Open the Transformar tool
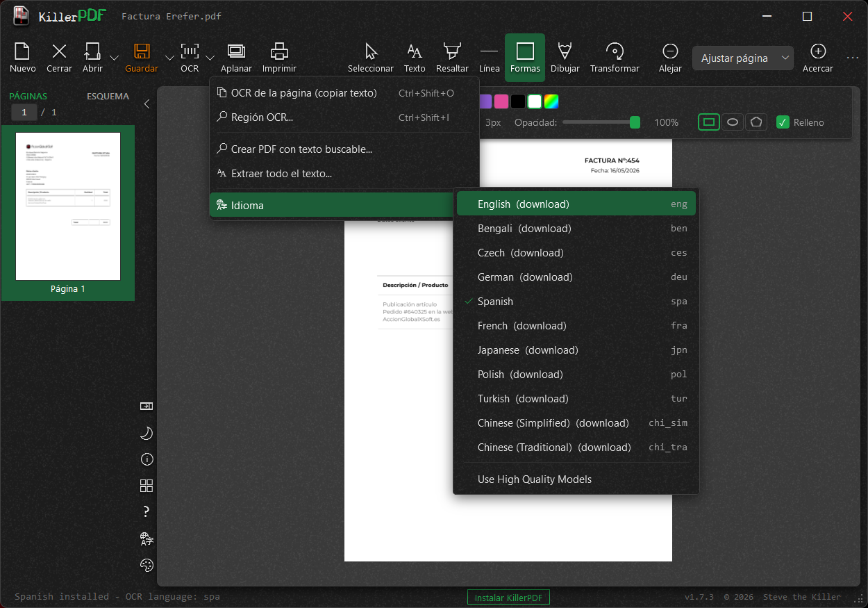This screenshot has height=608, width=868. (x=615, y=58)
